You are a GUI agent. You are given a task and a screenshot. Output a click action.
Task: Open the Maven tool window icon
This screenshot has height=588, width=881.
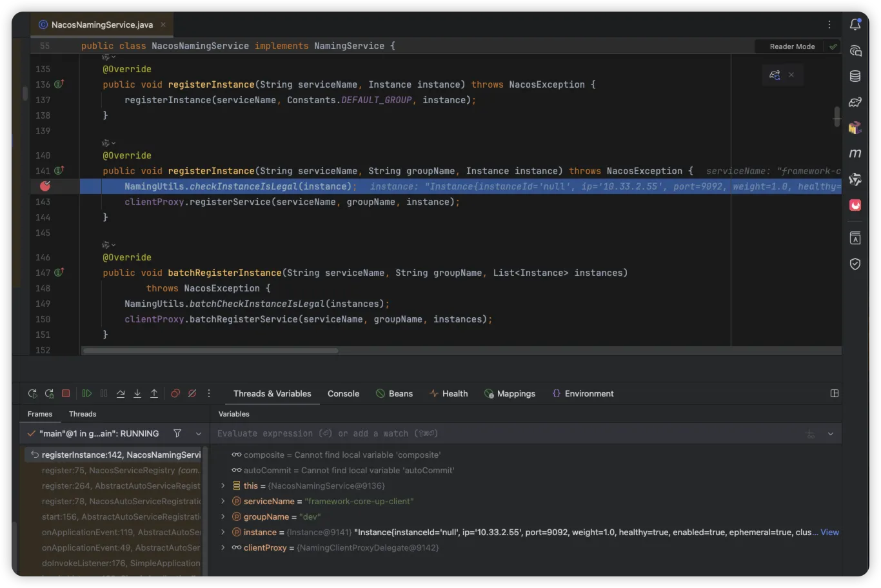(855, 153)
